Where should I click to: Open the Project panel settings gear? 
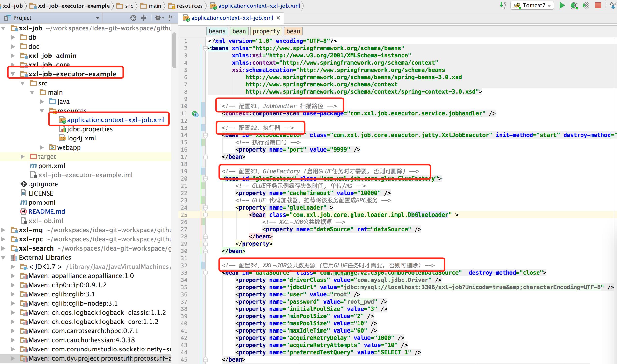pos(159,18)
